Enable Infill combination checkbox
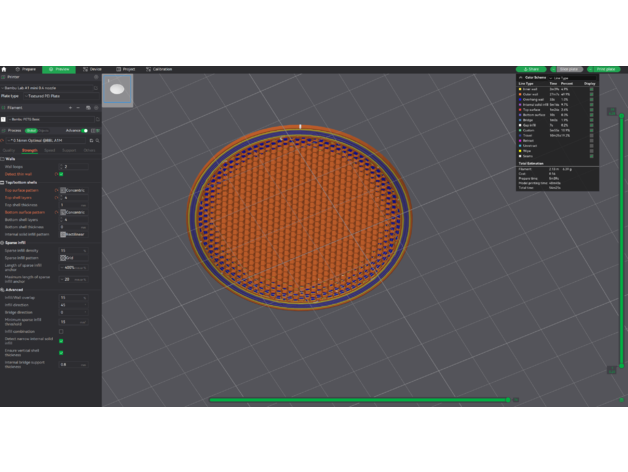Image resolution: width=628 pixels, height=472 pixels. (x=61, y=331)
